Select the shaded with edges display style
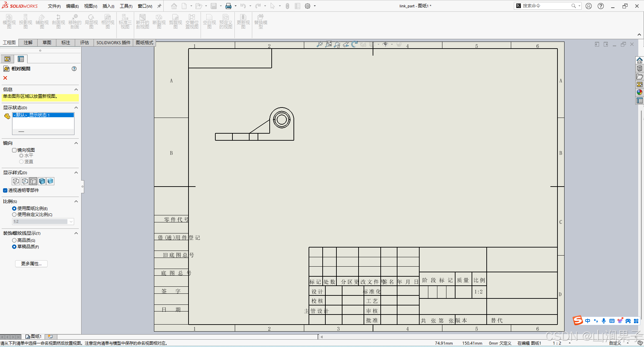Viewport: 644px width, 347px height. pos(42,181)
